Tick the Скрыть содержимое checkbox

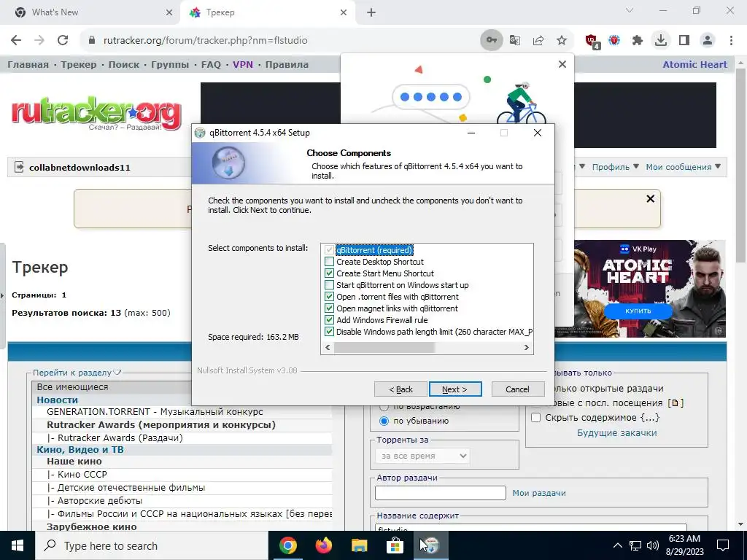(x=536, y=418)
